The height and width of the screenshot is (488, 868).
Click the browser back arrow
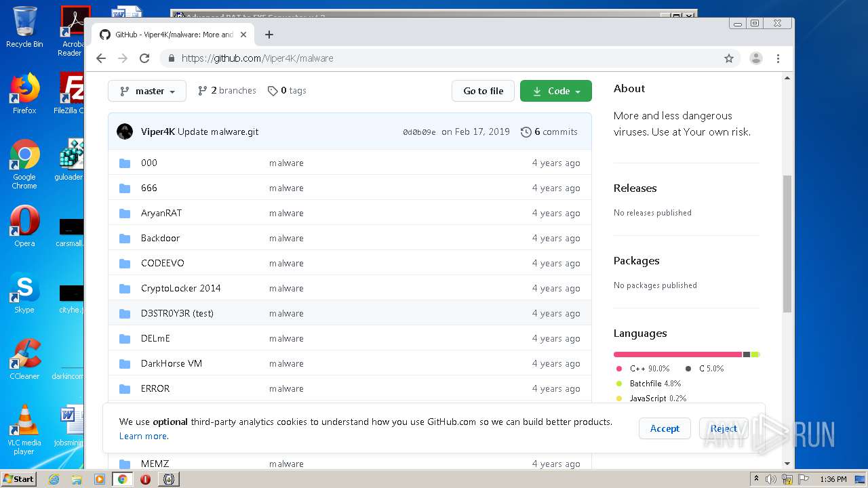(x=101, y=58)
